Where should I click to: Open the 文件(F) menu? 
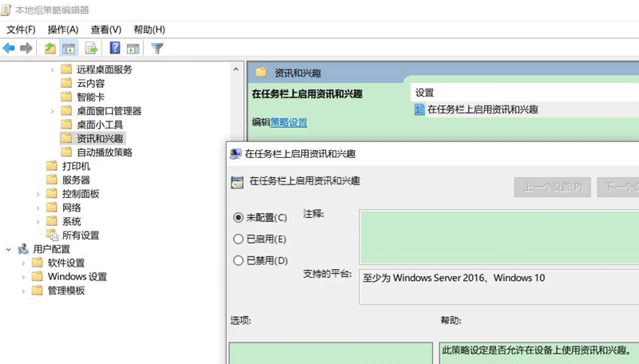[21, 30]
